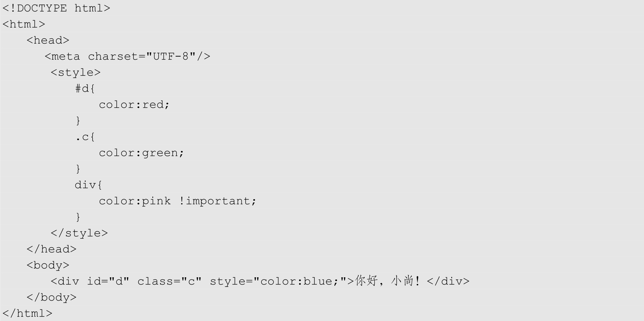Click the opening style tag

76,72
